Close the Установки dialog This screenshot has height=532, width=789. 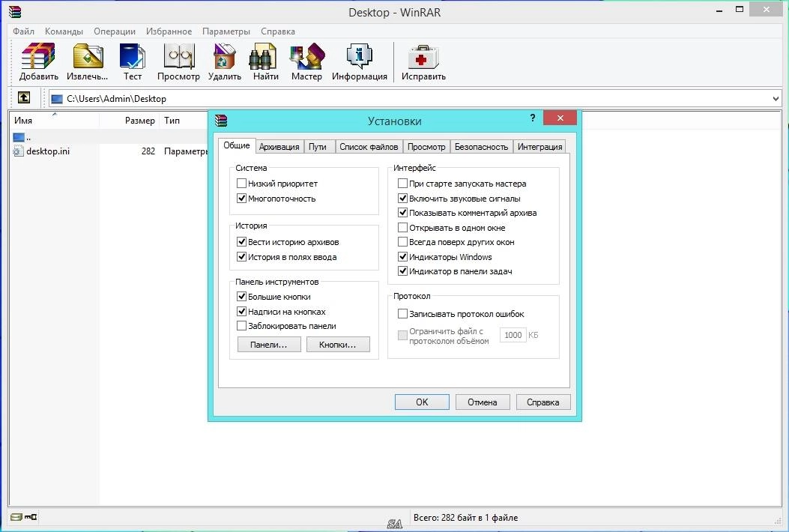(x=560, y=118)
